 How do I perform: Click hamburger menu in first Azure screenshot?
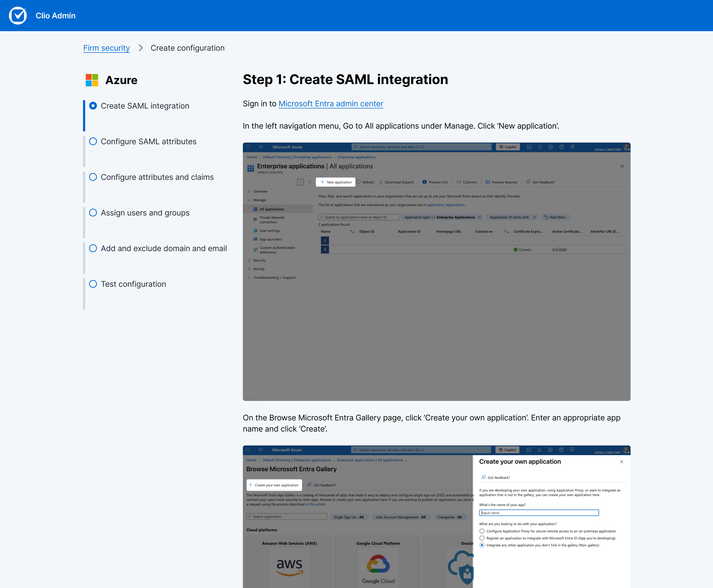261,147
